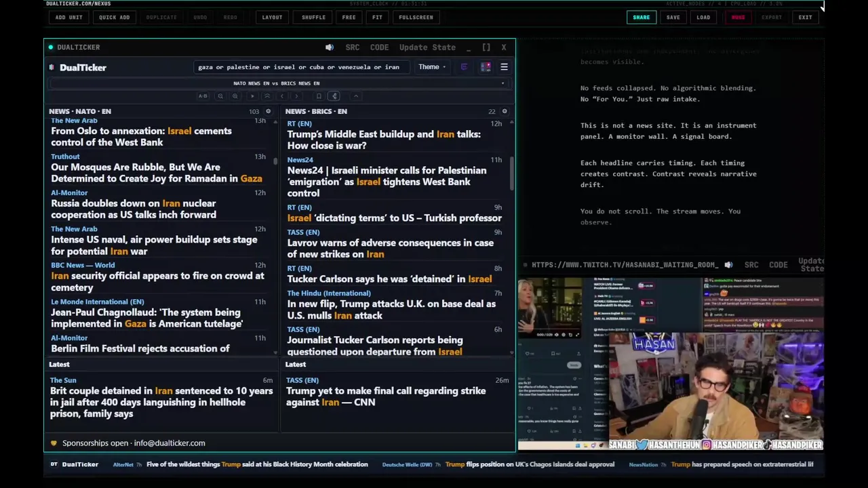
Task: Open SRC on Twitch unit titlebar
Action: (751, 265)
